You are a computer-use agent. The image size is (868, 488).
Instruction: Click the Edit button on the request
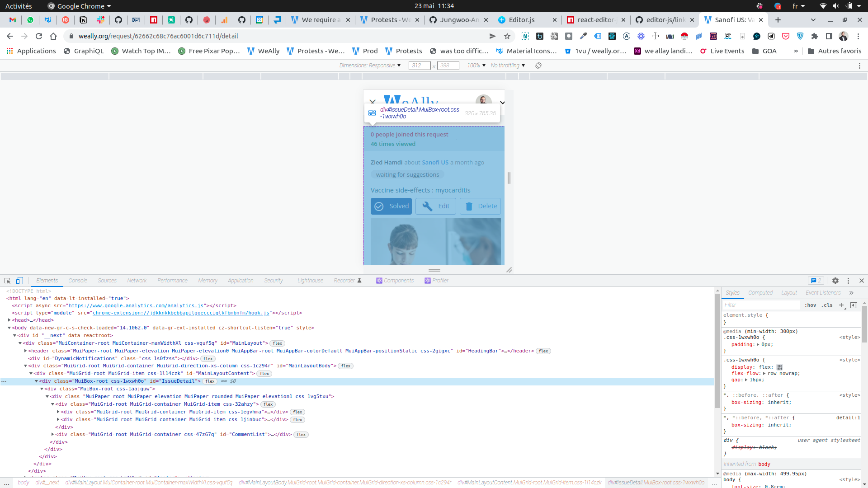click(436, 206)
